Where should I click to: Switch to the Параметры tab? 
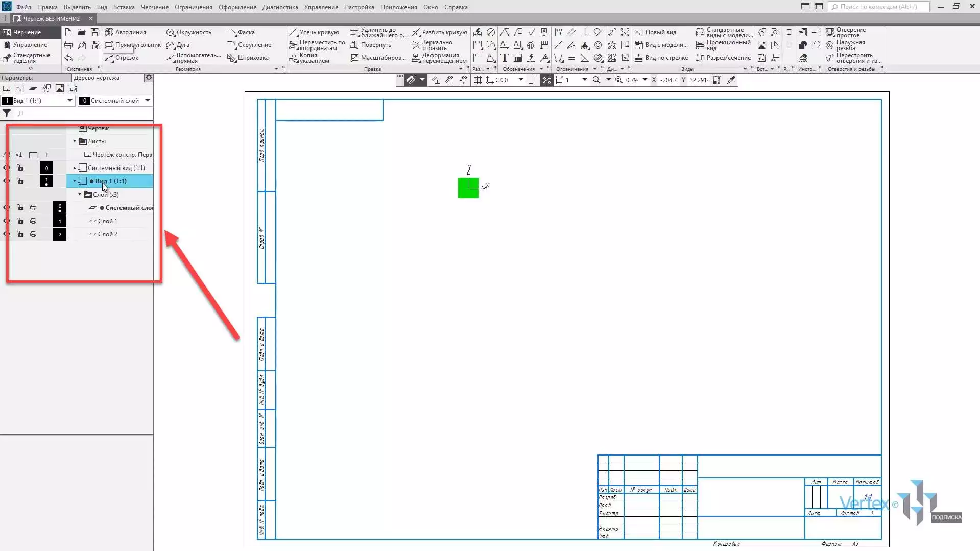[x=17, y=78]
